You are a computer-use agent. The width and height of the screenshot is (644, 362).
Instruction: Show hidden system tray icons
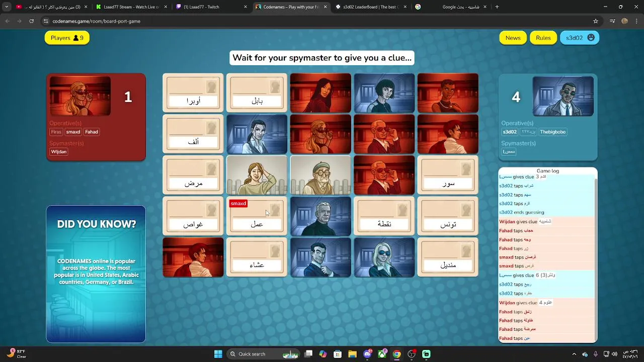tap(574, 354)
